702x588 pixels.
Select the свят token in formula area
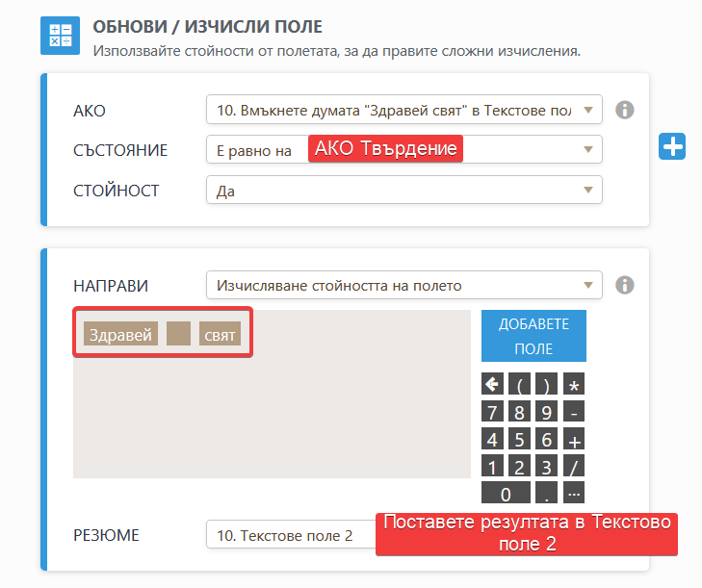coord(220,335)
